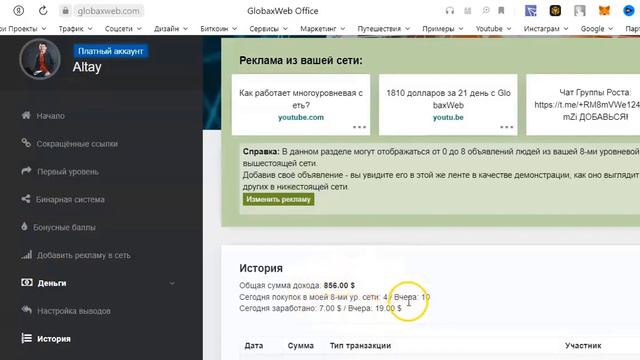Screen dimensions: 640x360
Task: Open Бинарная система section
Action: click(70, 200)
